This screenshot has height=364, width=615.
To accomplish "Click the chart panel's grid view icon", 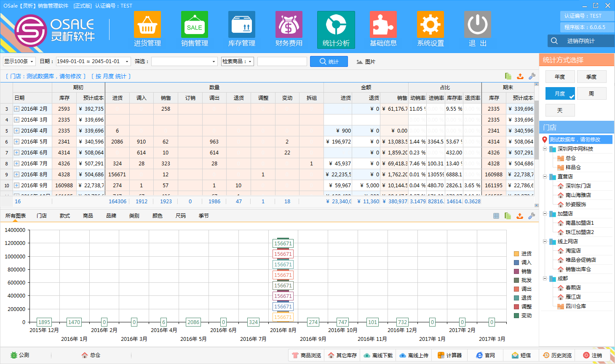I will (496, 216).
